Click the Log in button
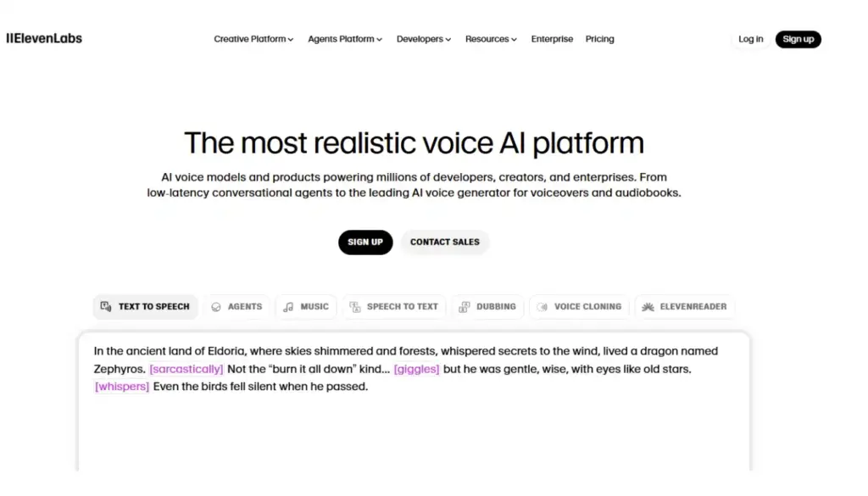Viewport: 868px width, 496px height. [750, 39]
